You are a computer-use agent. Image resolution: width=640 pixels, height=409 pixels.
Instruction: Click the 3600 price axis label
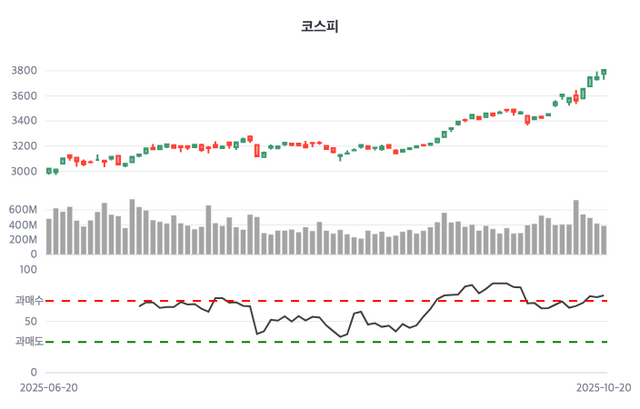point(24,96)
